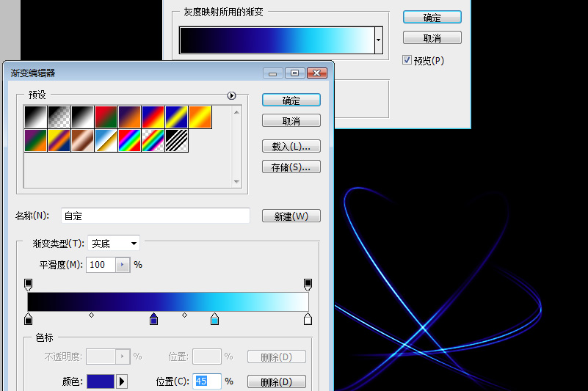Viewport: 588px width, 391px height.
Task: Open gradient picker arrow in Gradient Map dialog
Action: 378,40
